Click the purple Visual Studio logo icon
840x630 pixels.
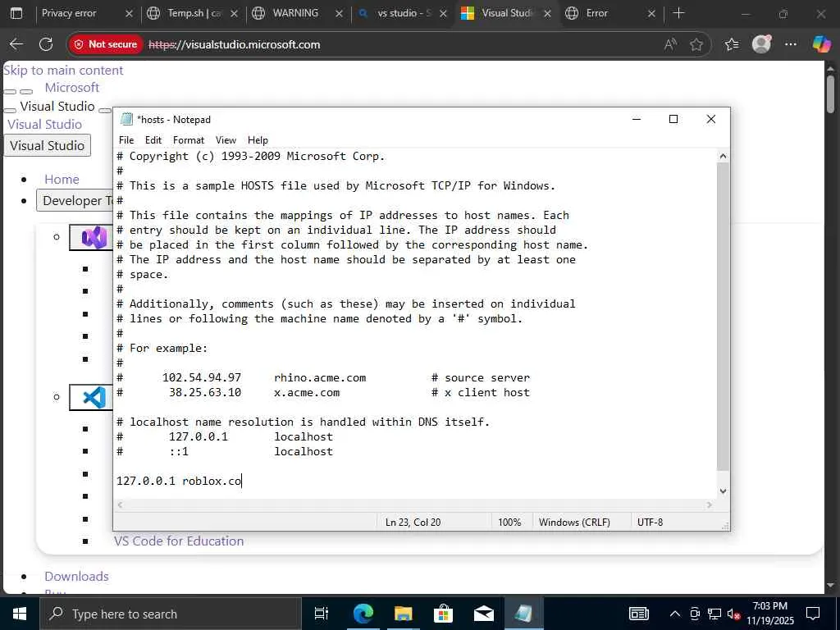[x=94, y=237]
